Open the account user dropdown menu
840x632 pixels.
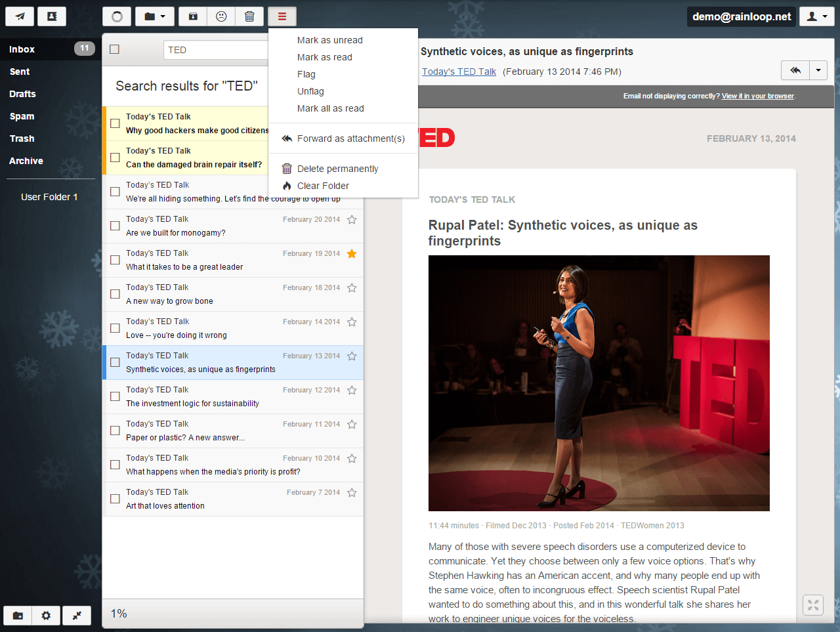[817, 16]
